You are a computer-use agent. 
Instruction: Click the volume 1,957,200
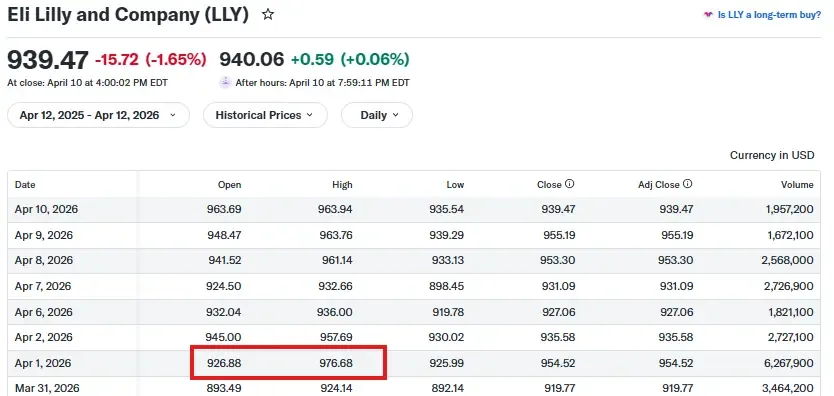click(790, 209)
